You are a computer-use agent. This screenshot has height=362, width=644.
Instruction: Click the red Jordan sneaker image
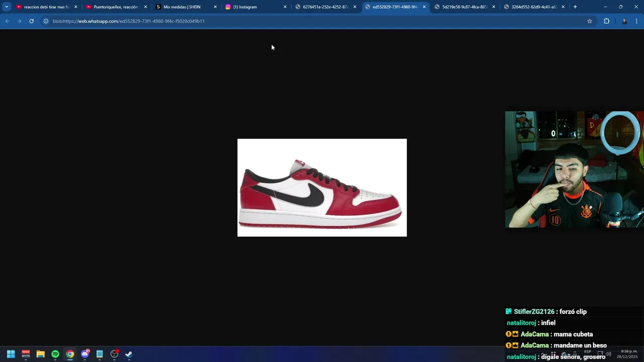(322, 188)
